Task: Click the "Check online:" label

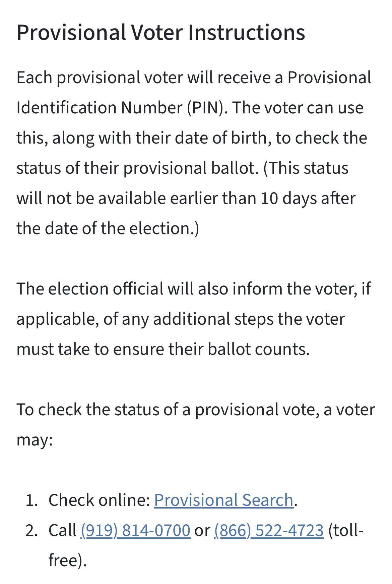Action: click(x=99, y=500)
